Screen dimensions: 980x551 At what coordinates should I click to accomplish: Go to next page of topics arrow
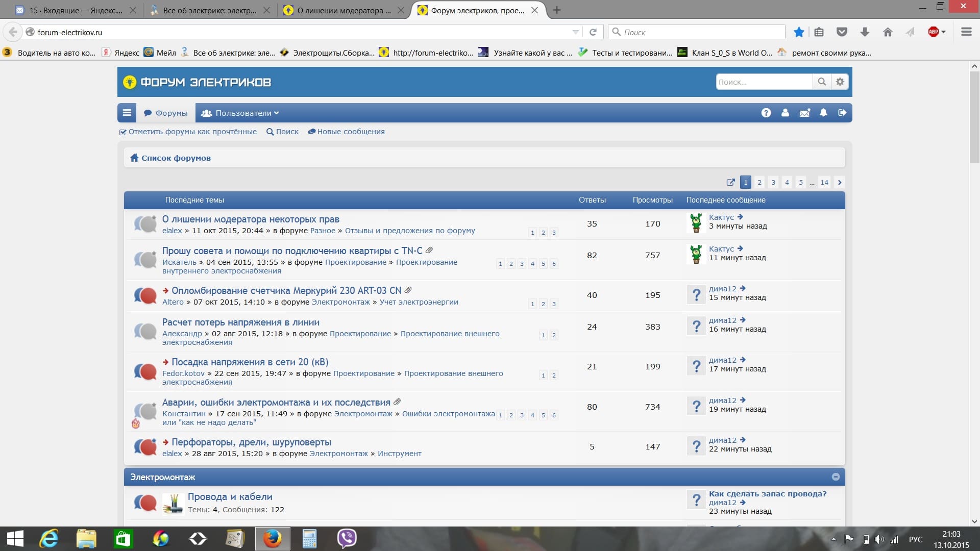pyautogui.click(x=840, y=182)
